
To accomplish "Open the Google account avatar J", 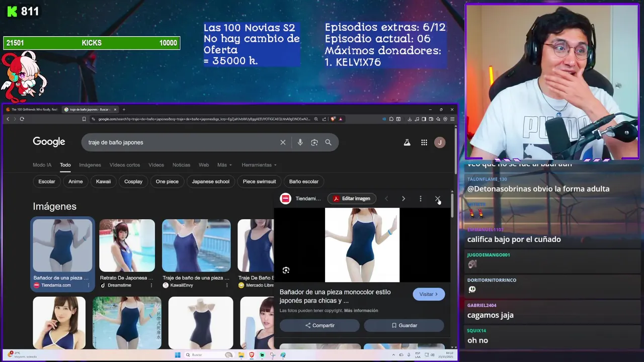I will coord(440,142).
